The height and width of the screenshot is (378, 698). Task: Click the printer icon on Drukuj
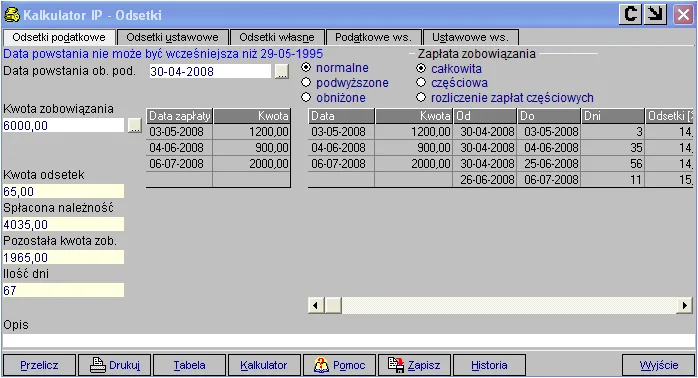97,365
